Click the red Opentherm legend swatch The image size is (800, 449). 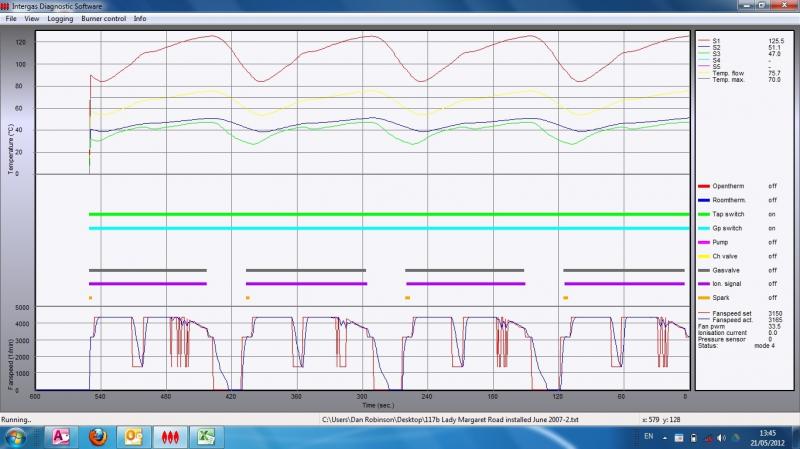(704, 186)
